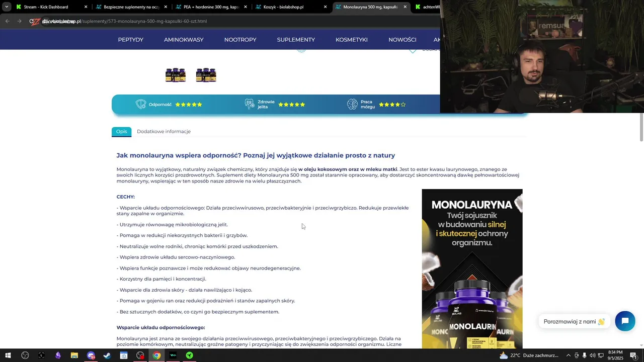Open the volume speaker tray icon

point(592,355)
